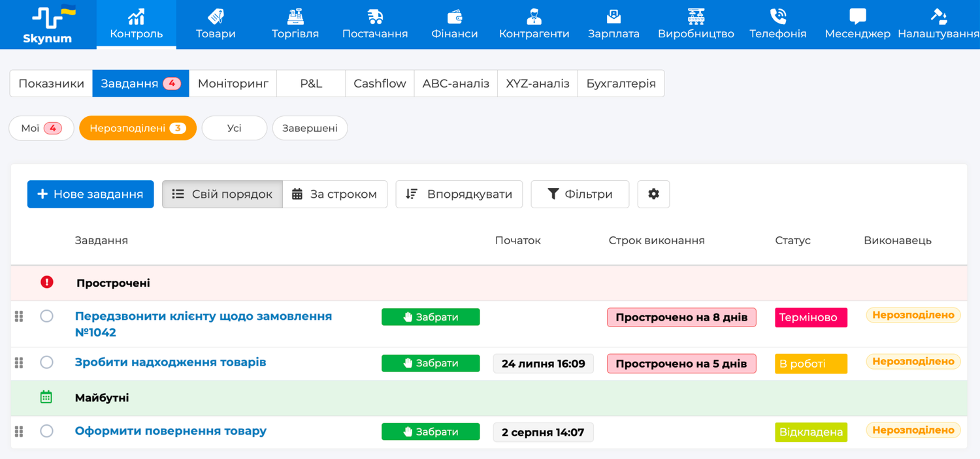Click Нове завдання button
The width and height of the screenshot is (980, 459).
point(90,194)
